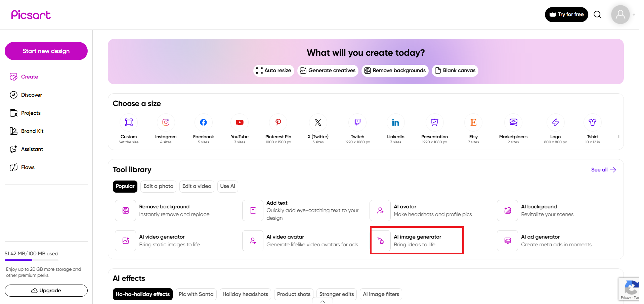Image resolution: width=644 pixels, height=304 pixels.
Task: Open the Remove background tool
Action: pyautogui.click(x=164, y=210)
